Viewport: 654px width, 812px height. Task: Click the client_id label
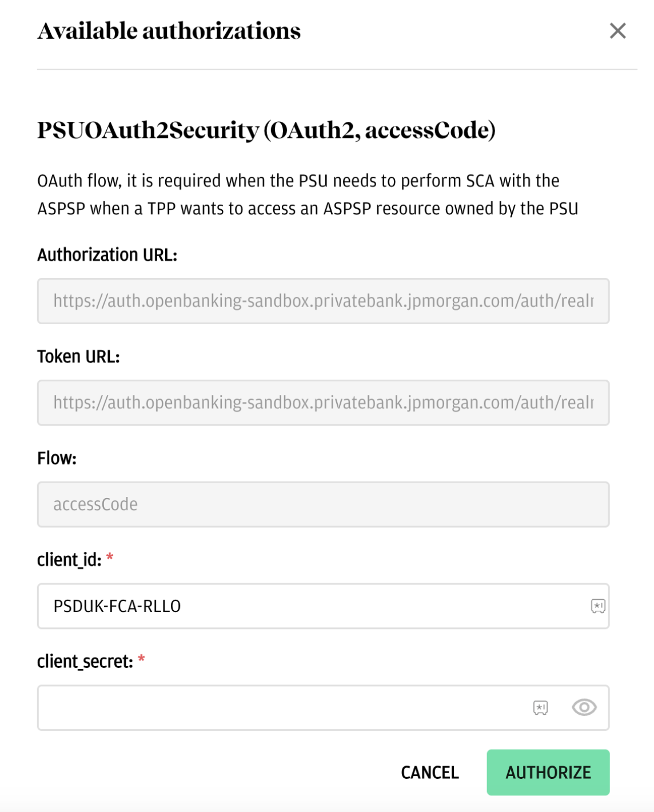(x=69, y=560)
